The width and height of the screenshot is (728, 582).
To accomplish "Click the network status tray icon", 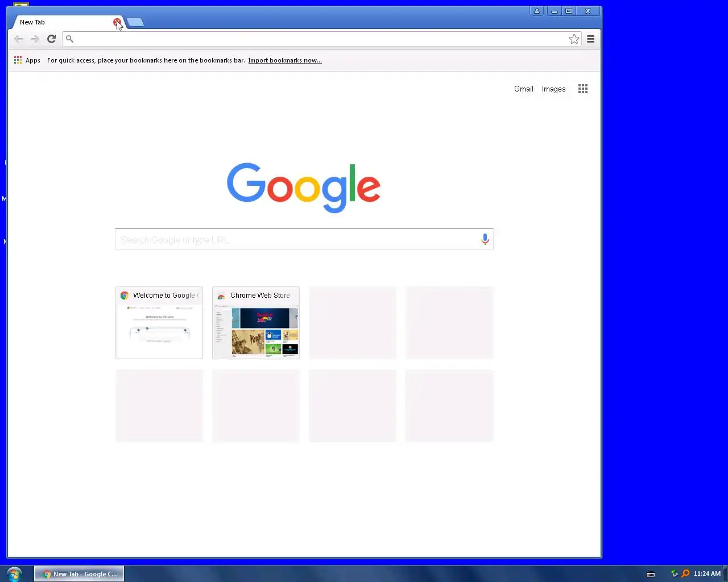I will pos(675,573).
